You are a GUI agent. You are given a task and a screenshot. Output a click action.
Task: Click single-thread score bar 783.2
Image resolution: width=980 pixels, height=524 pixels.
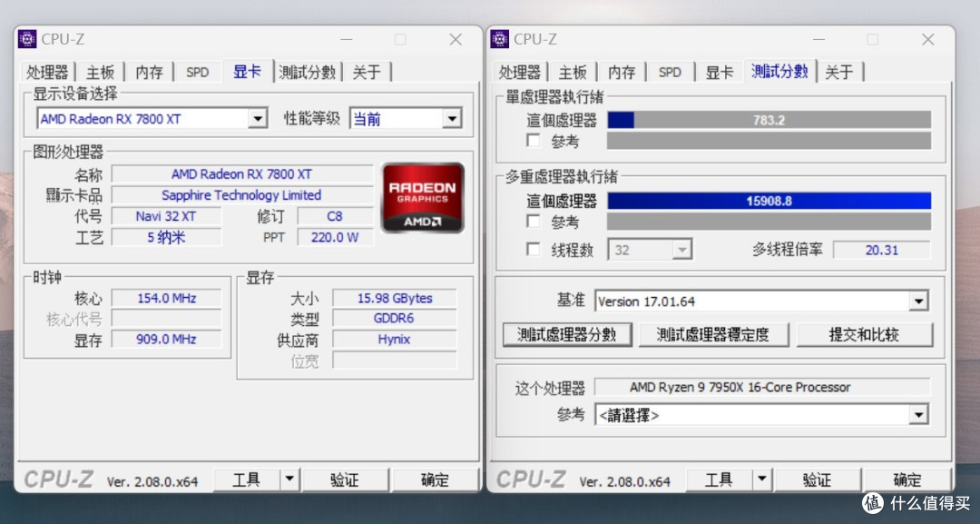pyautogui.click(x=769, y=120)
